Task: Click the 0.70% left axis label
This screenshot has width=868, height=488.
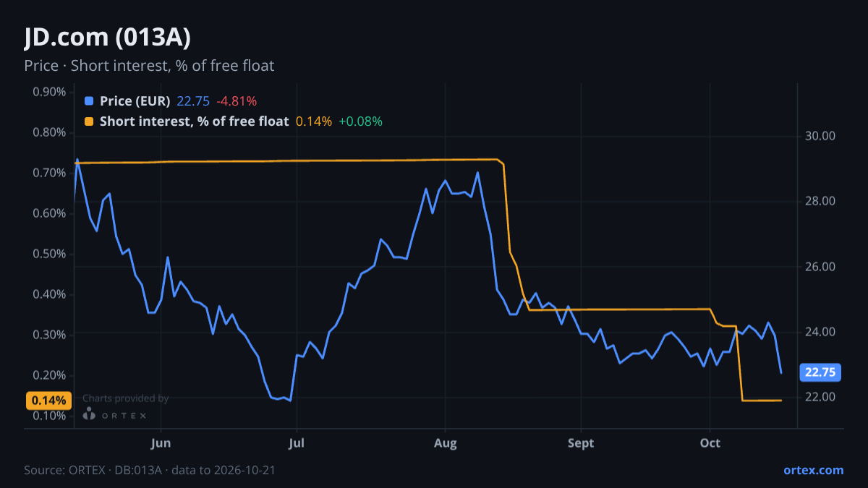Action: coord(49,173)
